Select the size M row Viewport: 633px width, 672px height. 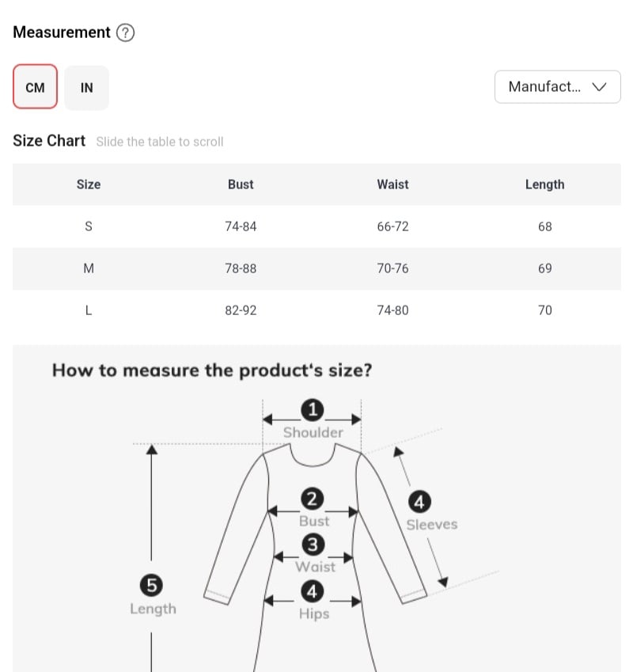(316, 268)
